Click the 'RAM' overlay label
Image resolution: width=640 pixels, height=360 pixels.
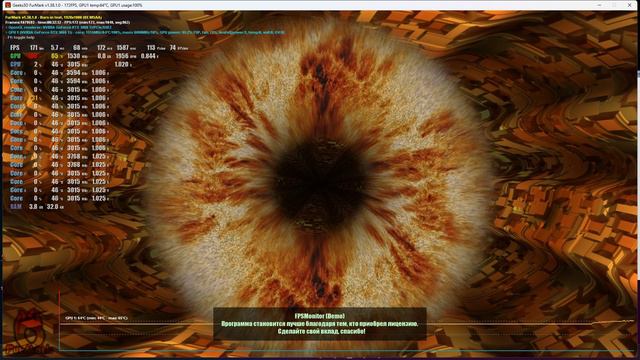tap(16, 207)
